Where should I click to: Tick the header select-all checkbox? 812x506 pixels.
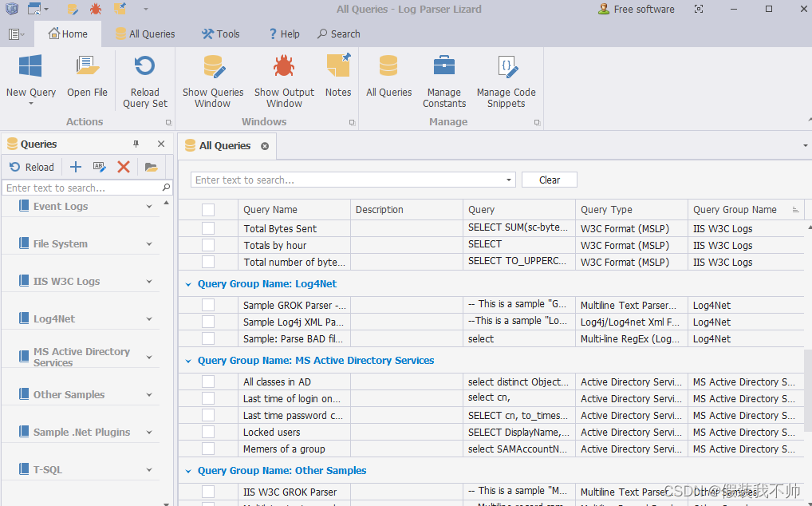pyautogui.click(x=208, y=210)
